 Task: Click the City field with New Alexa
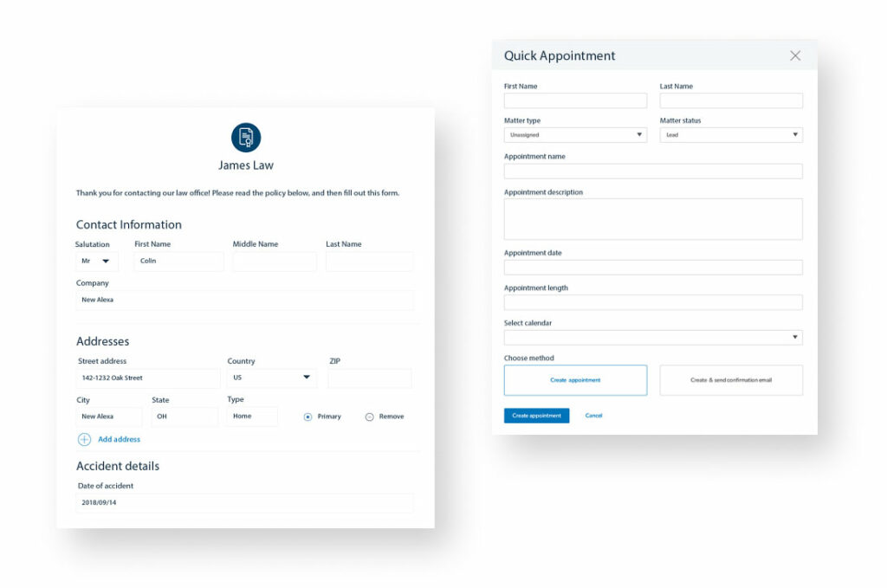click(x=109, y=417)
